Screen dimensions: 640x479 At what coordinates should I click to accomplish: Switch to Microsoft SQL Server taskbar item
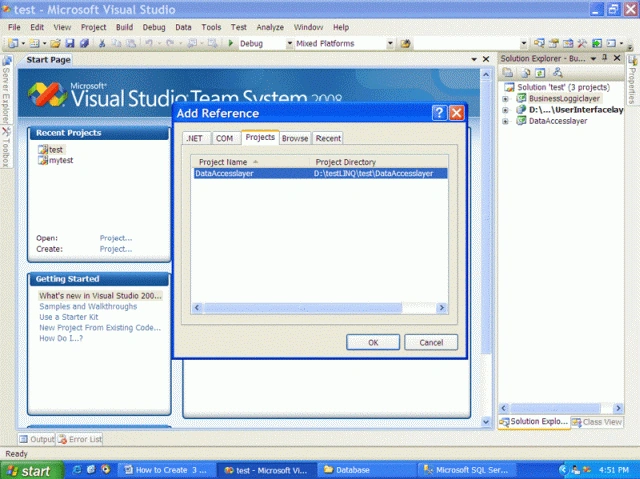tap(466, 470)
